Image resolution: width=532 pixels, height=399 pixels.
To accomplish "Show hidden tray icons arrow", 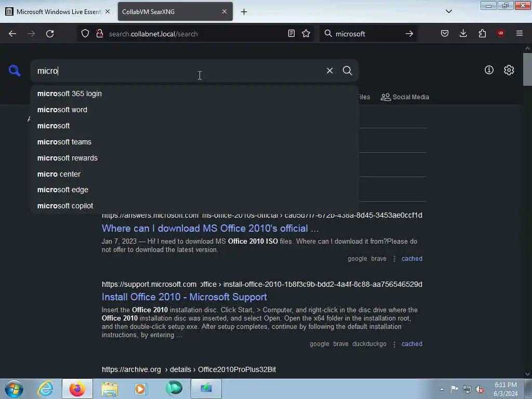I will [x=442, y=390].
